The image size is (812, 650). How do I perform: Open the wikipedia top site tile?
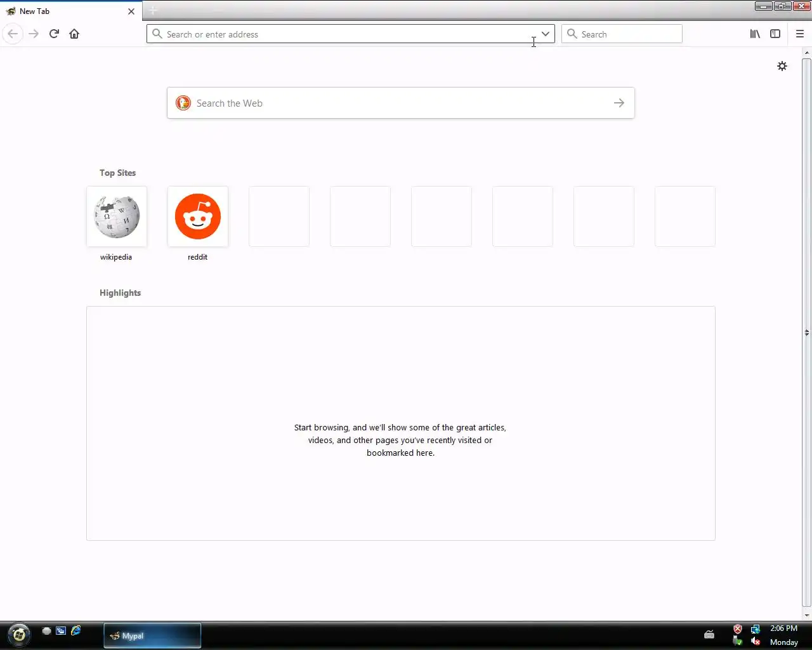click(117, 216)
